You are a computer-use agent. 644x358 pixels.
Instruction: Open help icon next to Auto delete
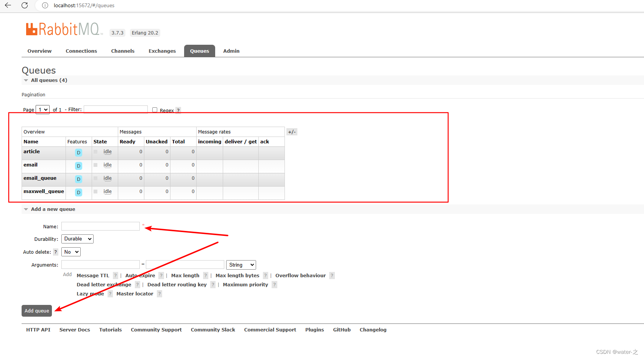click(56, 252)
